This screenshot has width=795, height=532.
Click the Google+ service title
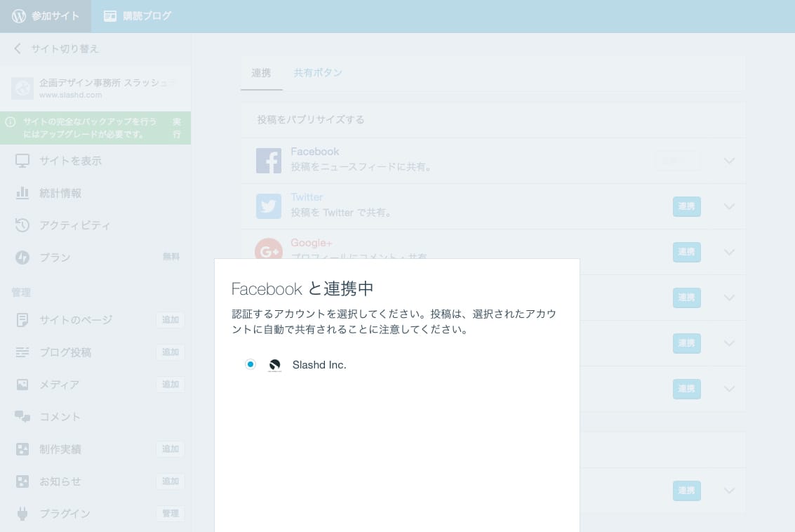tap(311, 243)
